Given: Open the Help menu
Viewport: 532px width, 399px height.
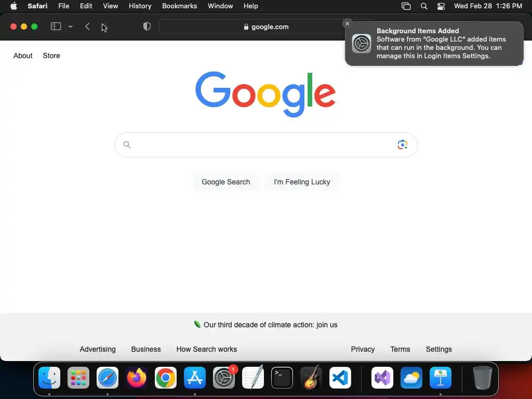Looking at the screenshot, I should point(251,6).
